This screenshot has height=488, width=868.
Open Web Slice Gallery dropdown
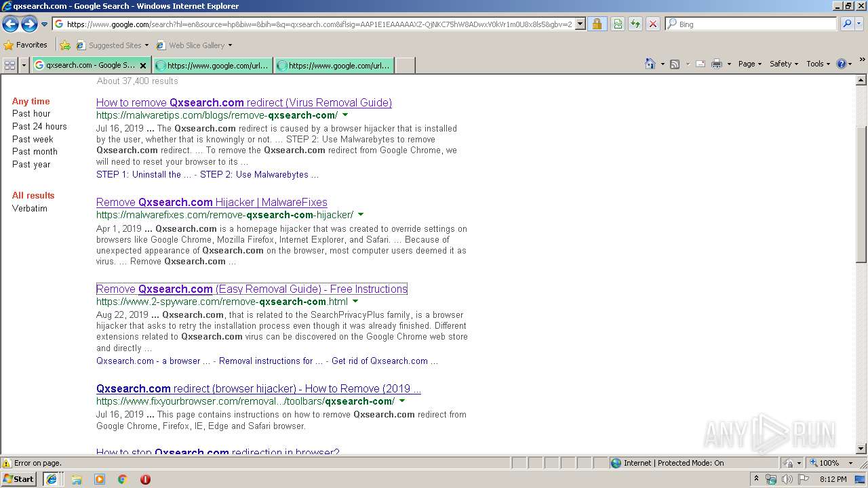(195, 45)
